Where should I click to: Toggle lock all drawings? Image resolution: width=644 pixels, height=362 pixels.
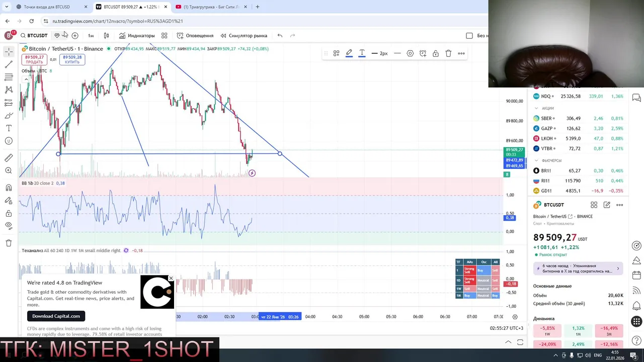pyautogui.click(x=9, y=213)
